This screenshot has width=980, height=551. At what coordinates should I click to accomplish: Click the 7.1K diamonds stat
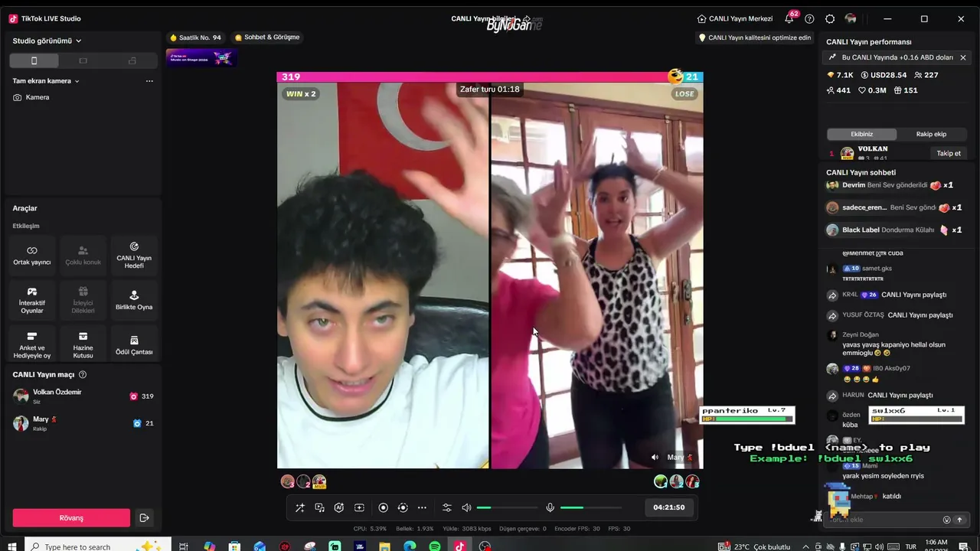pyautogui.click(x=840, y=75)
